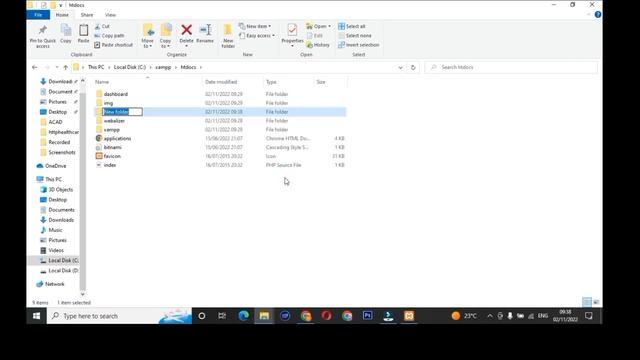
Task: Switch to large icons view in status bar
Action: pos(596,302)
